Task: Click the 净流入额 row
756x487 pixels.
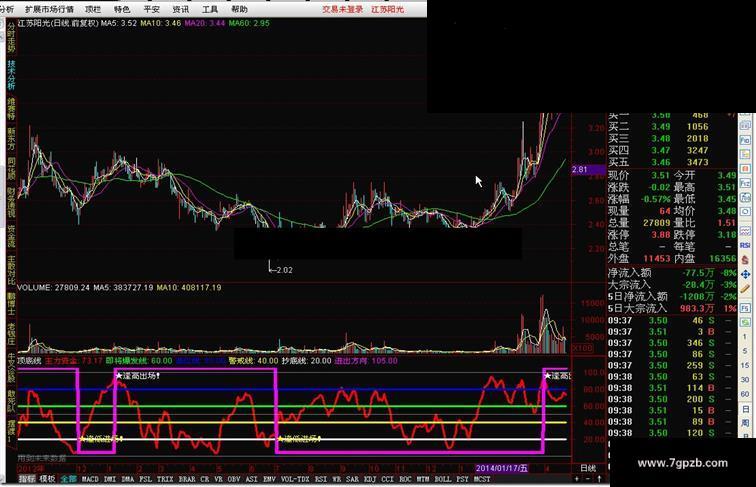Action: (672, 273)
